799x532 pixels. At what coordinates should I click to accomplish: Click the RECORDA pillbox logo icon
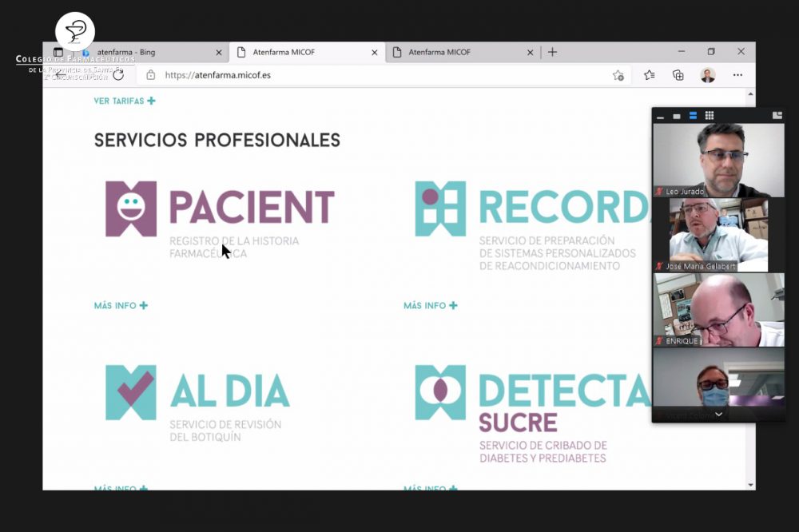441,209
